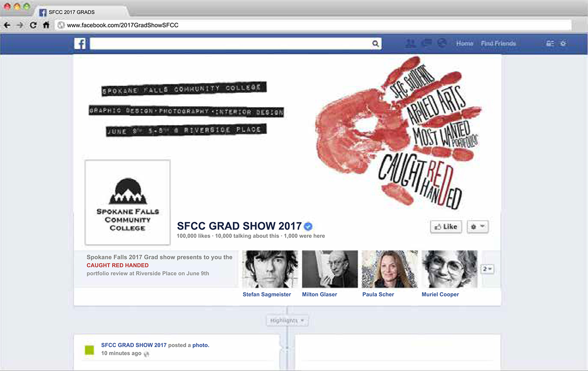Open Muriel Cooper photo thumbnail
The height and width of the screenshot is (371, 588).
(x=449, y=269)
